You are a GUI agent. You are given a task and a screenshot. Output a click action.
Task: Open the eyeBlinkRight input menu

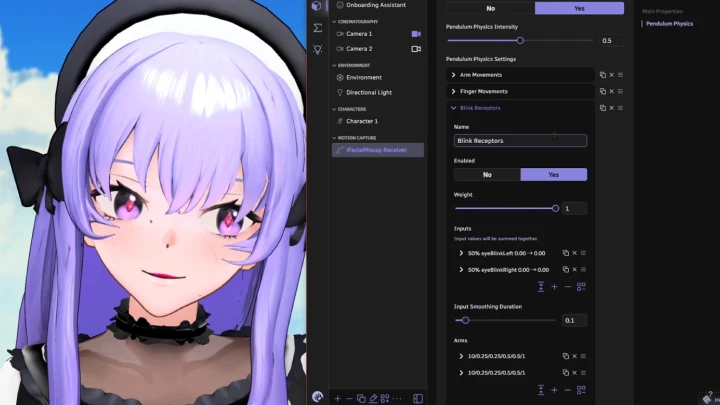click(583, 270)
